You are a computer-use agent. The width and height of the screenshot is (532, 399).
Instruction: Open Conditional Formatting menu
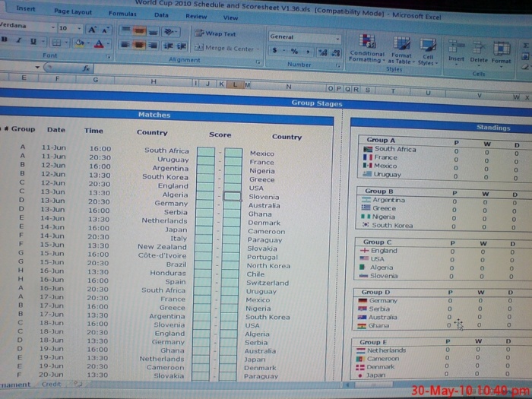pyautogui.click(x=367, y=49)
